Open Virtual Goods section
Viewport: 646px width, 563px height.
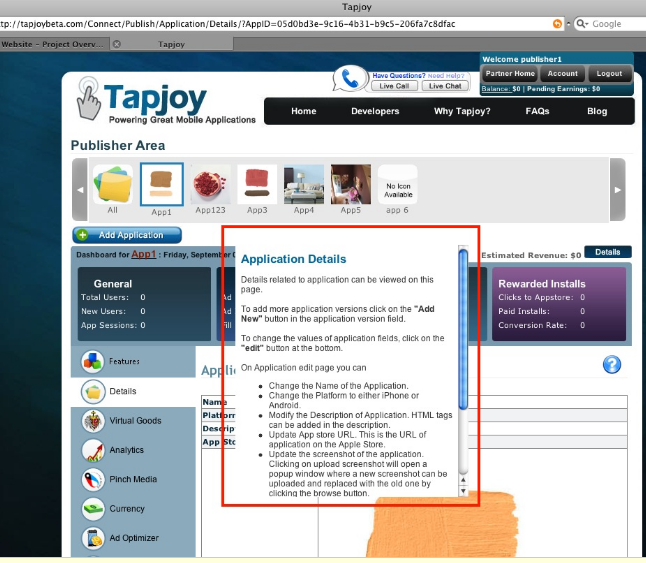click(133, 420)
